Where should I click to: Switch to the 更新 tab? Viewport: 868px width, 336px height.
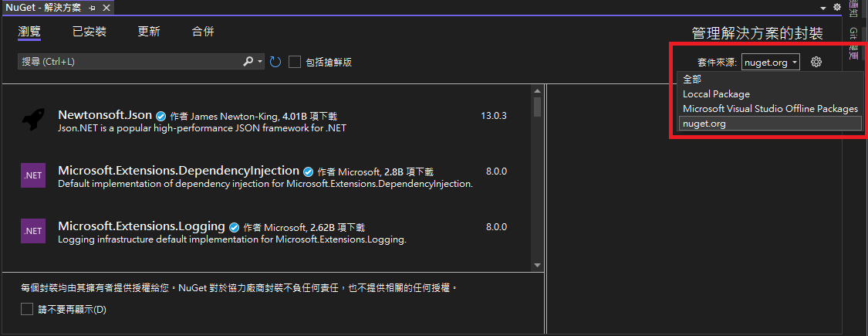pyautogui.click(x=149, y=32)
